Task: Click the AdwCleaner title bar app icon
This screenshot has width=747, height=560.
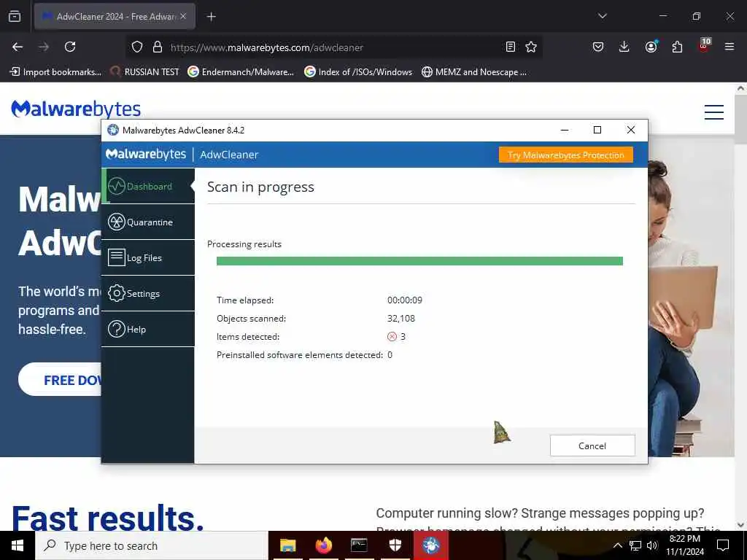Action: click(x=113, y=130)
